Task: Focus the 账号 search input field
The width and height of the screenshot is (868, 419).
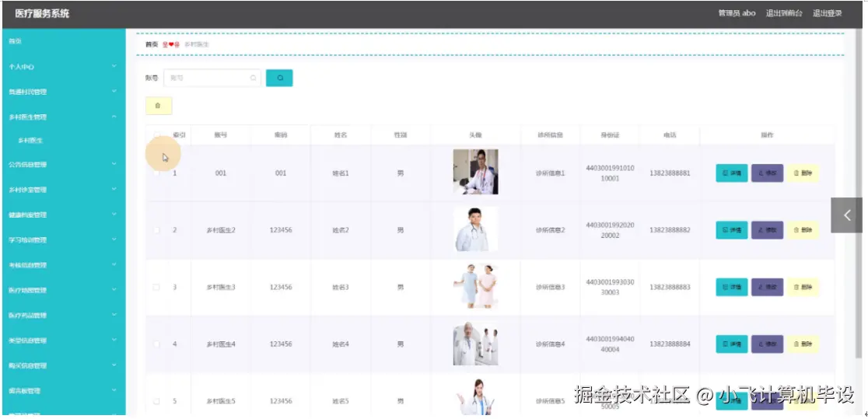Action: [212, 78]
